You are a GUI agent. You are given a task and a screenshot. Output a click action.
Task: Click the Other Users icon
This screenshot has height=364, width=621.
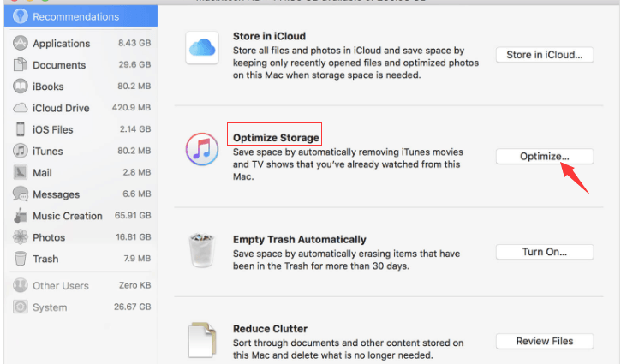(x=21, y=285)
